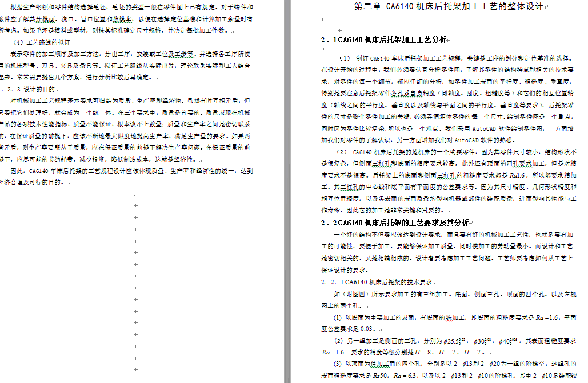Click the phrase '棒料或型材'
The image size is (588, 383).
point(70,30)
